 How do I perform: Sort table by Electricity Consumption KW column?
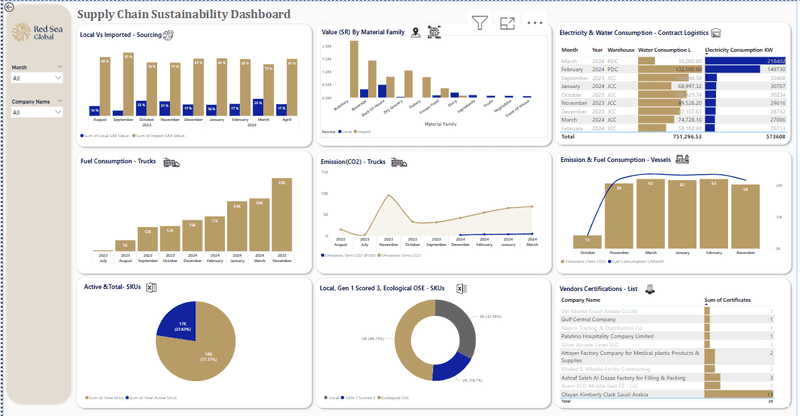pyautogui.click(x=739, y=50)
